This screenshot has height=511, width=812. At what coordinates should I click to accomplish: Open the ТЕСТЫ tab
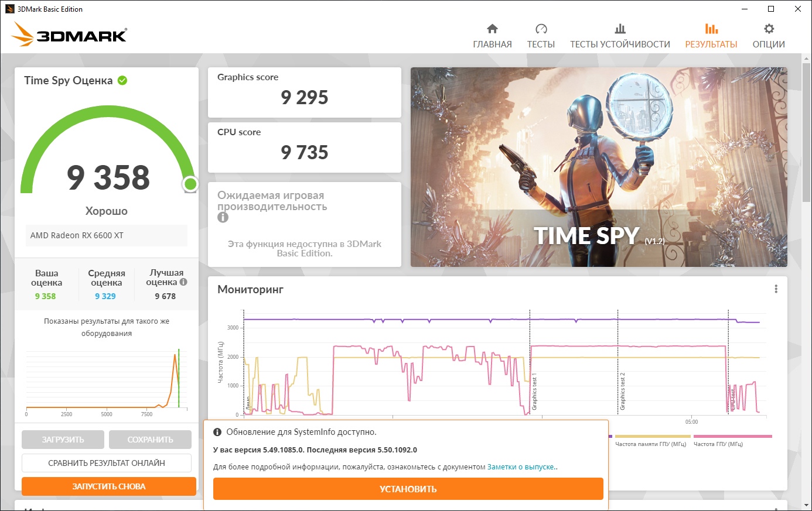[541, 36]
